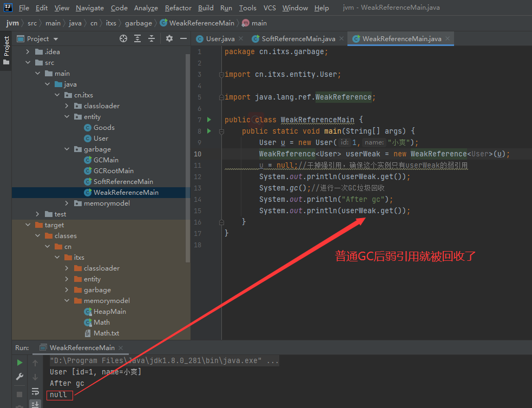The height and width of the screenshot is (408, 532).
Task: Close WeakReferenceMain run tab
Action: (121, 347)
